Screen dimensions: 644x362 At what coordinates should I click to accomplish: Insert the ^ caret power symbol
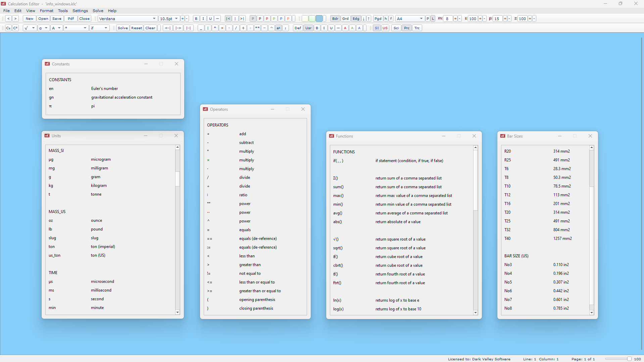(x=271, y=28)
